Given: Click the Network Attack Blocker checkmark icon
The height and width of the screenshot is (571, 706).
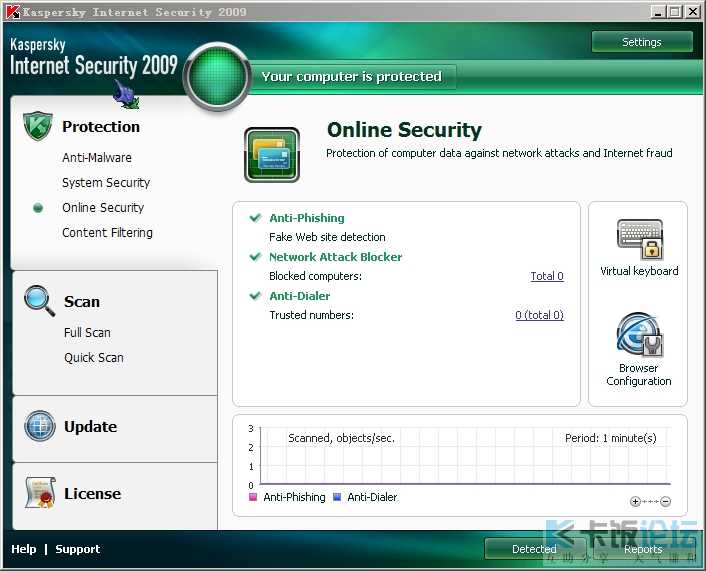Looking at the screenshot, I should coord(255,257).
